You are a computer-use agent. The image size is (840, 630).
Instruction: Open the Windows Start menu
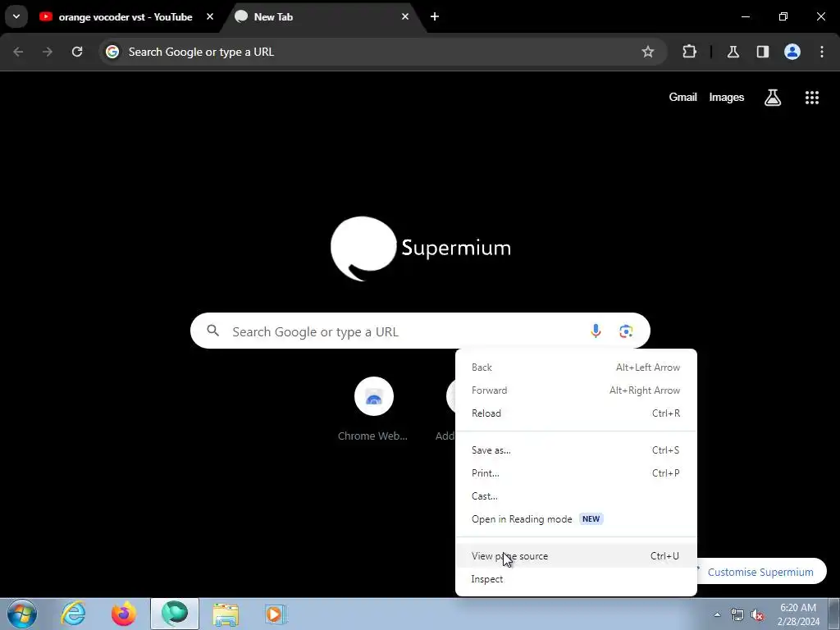tap(21, 614)
